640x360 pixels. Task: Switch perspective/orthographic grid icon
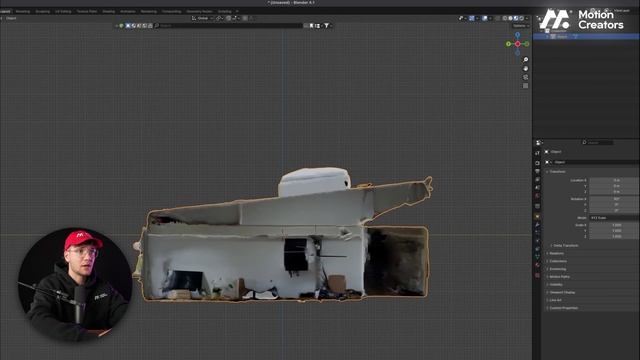click(525, 86)
